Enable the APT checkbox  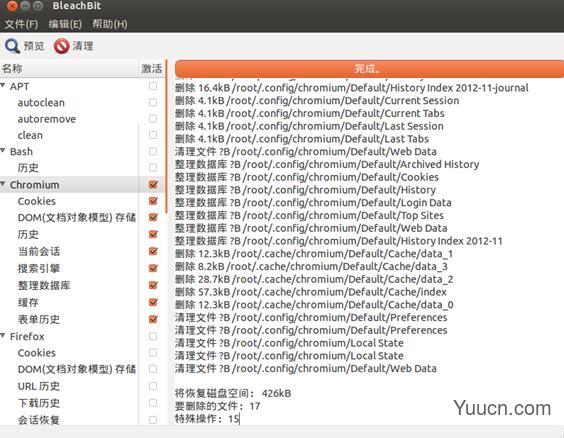(x=153, y=86)
